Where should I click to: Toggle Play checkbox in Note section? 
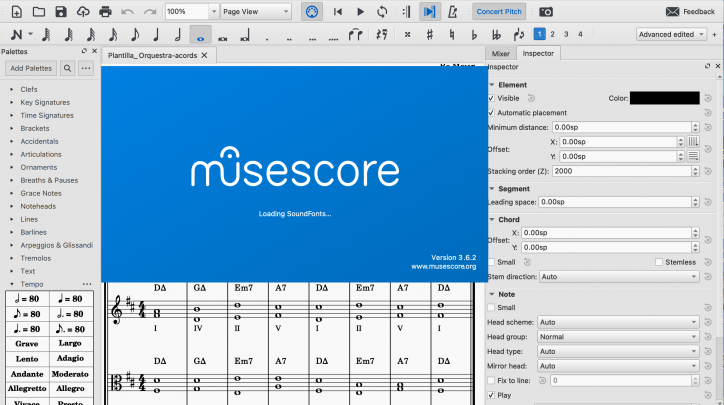(491, 395)
